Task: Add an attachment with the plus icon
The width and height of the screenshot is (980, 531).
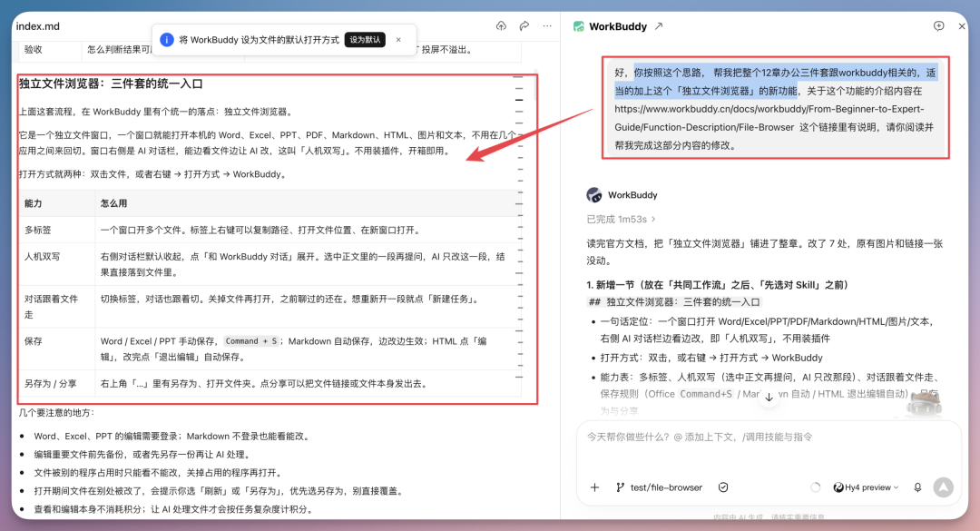Action: point(594,487)
